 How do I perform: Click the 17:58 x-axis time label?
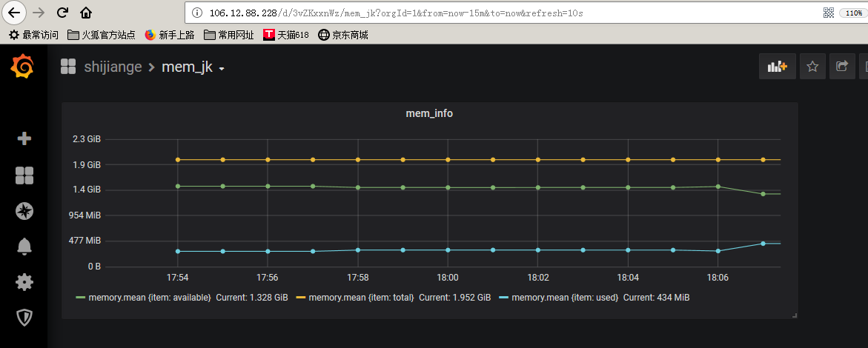pyautogui.click(x=357, y=277)
